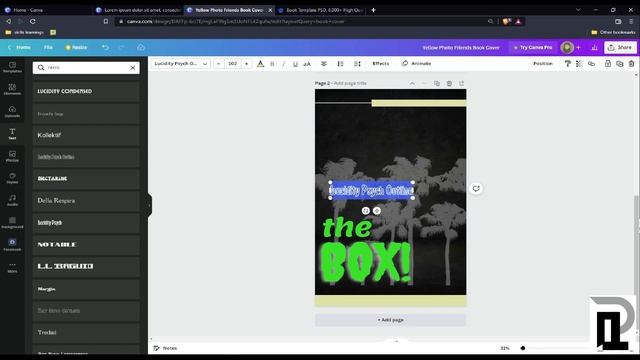The width and height of the screenshot is (640, 360).
Task: Open the Resize menu
Action: tap(76, 47)
